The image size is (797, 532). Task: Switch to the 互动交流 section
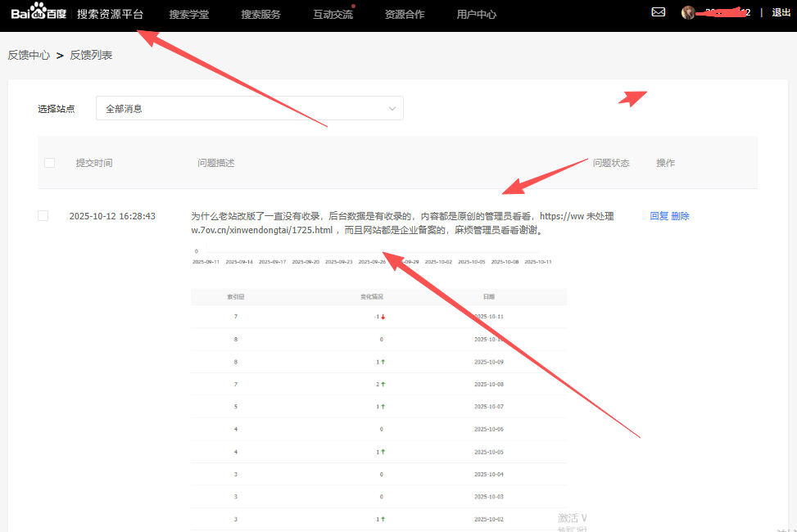(x=332, y=14)
